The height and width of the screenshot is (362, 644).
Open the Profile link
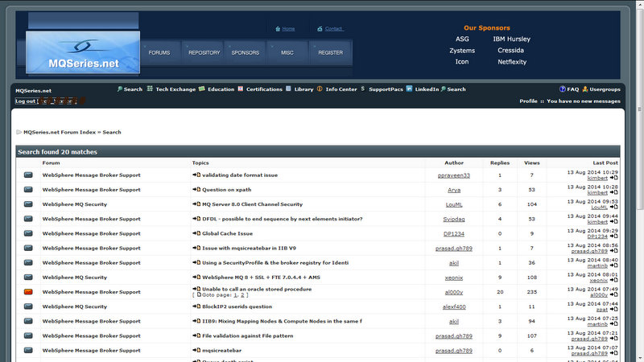[528, 101]
